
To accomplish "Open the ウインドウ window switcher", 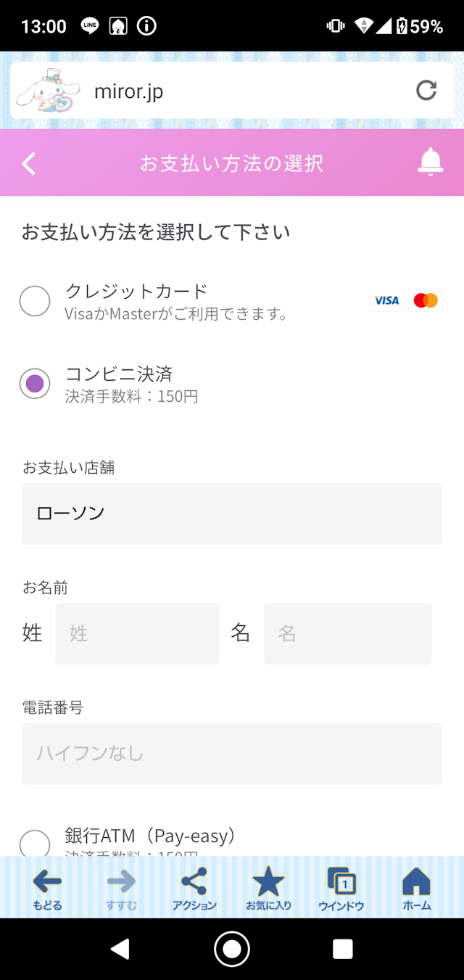I will pyautogui.click(x=341, y=886).
